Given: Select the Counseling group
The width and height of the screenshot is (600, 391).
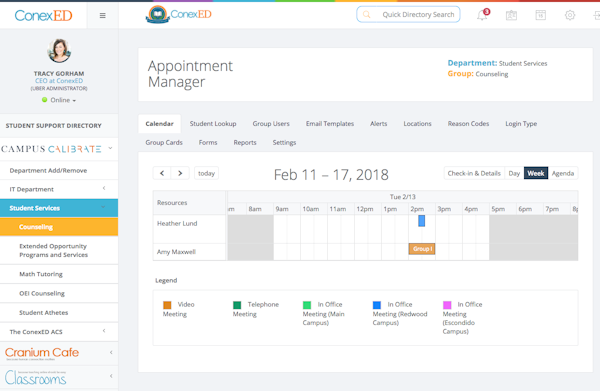Looking at the screenshot, I should click(x=59, y=227).
